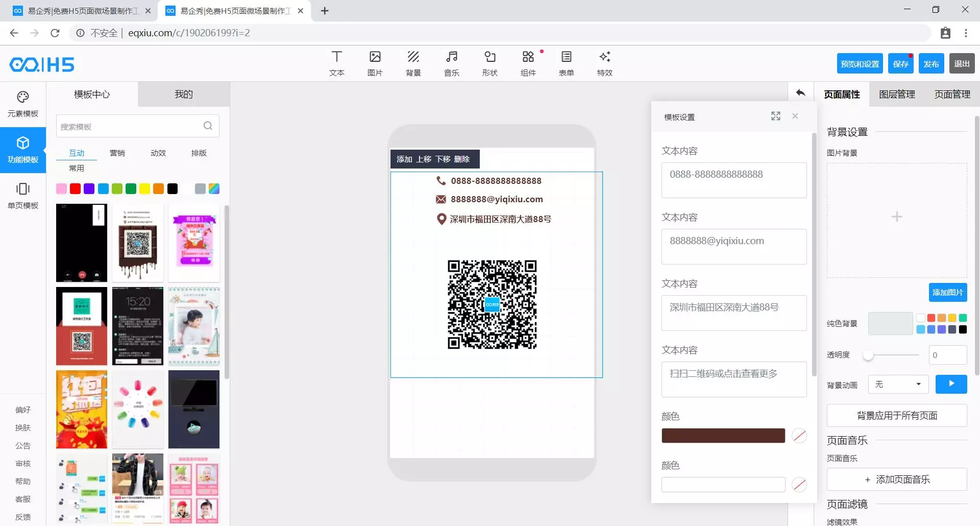Switch to 模板中心 tab

[x=92, y=94]
